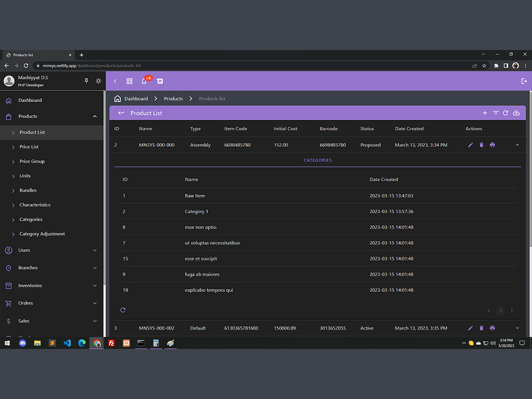Click the Date Created products column header
Viewport: 532px width, 399px height.
[409, 129]
